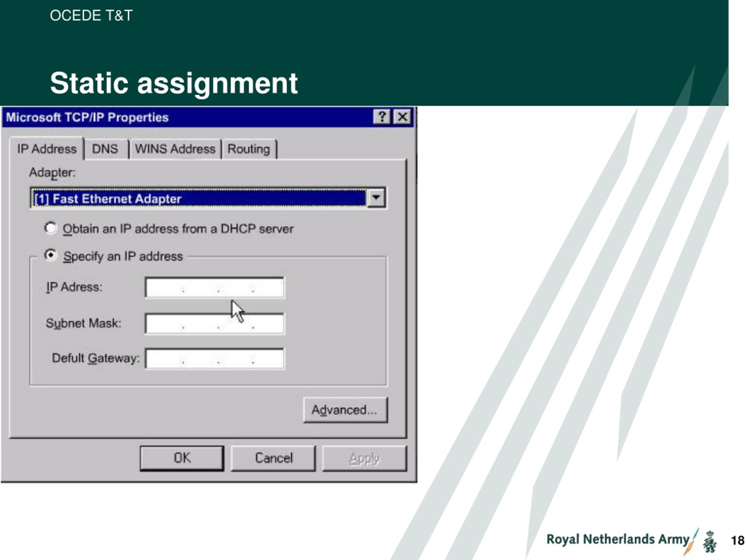Click the Royal Netherlands Army crest emblem
The height and width of the screenshot is (560, 747).
pos(710,541)
